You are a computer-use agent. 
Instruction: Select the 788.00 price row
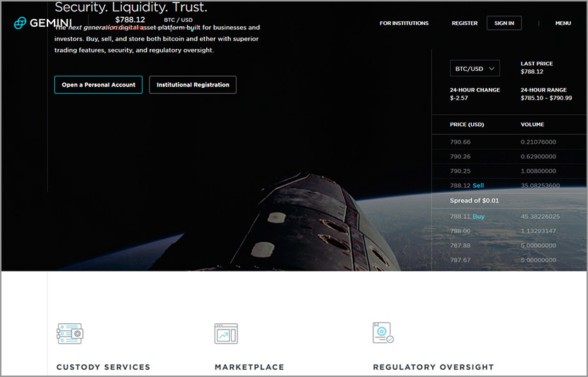click(x=509, y=231)
